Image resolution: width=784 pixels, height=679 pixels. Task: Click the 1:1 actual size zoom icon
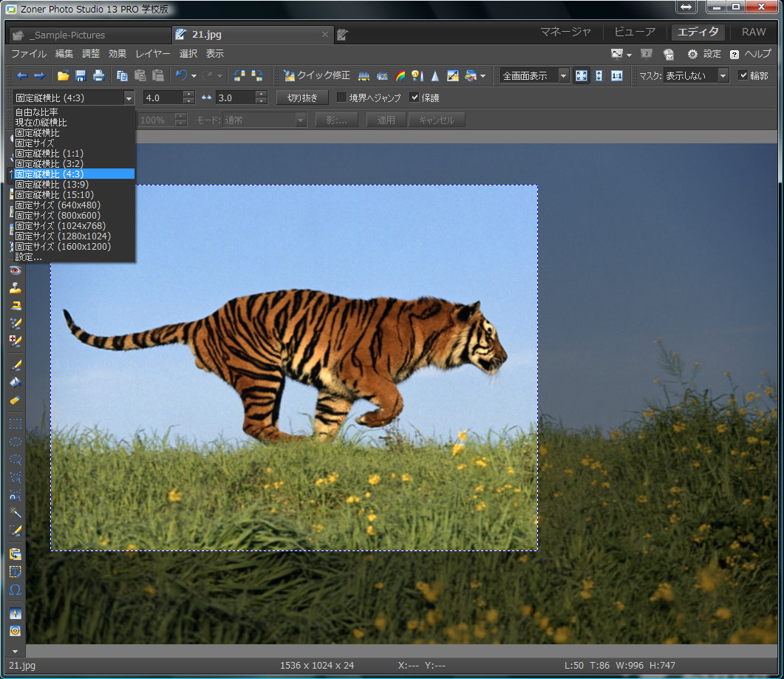coord(616,75)
